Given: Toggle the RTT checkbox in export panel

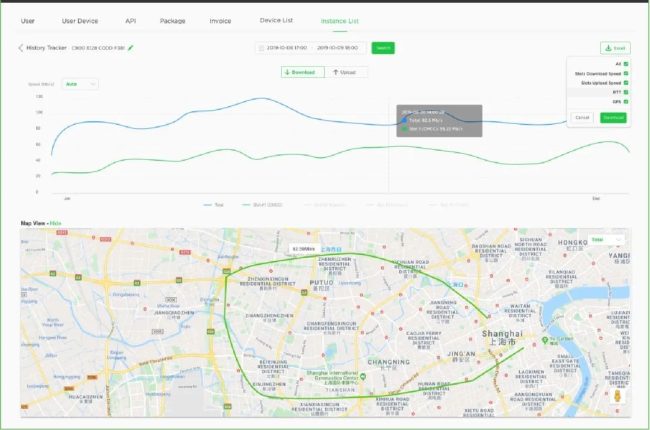Looking at the screenshot, I should (x=626, y=91).
